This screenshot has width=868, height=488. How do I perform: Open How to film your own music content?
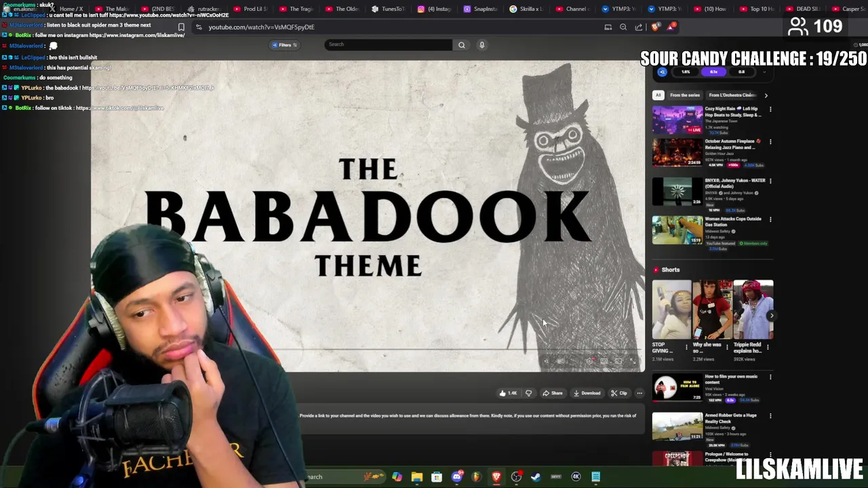click(731, 379)
